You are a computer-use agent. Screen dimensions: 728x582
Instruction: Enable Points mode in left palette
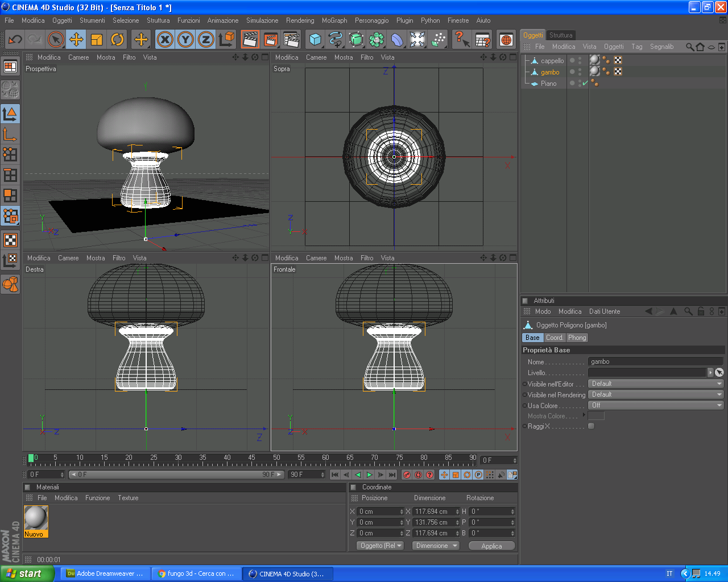tap(10, 155)
